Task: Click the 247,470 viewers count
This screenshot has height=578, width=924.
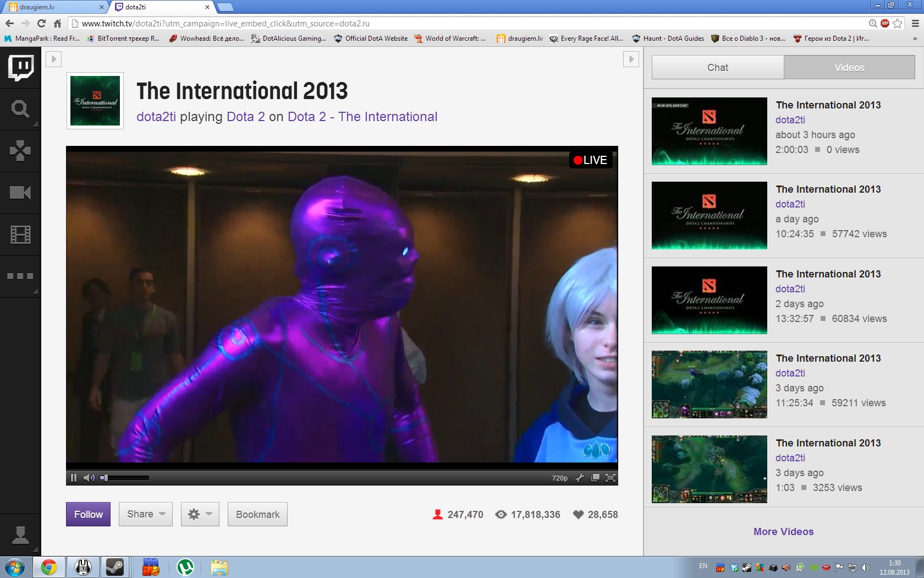Action: pos(458,515)
